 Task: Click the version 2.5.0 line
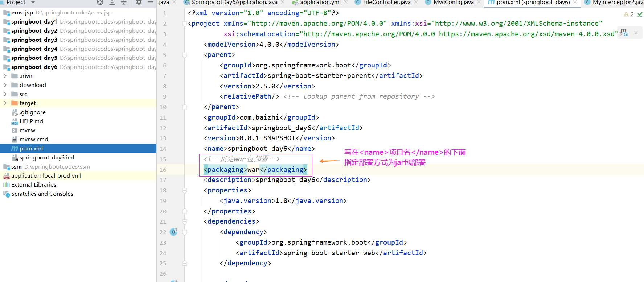[267, 86]
